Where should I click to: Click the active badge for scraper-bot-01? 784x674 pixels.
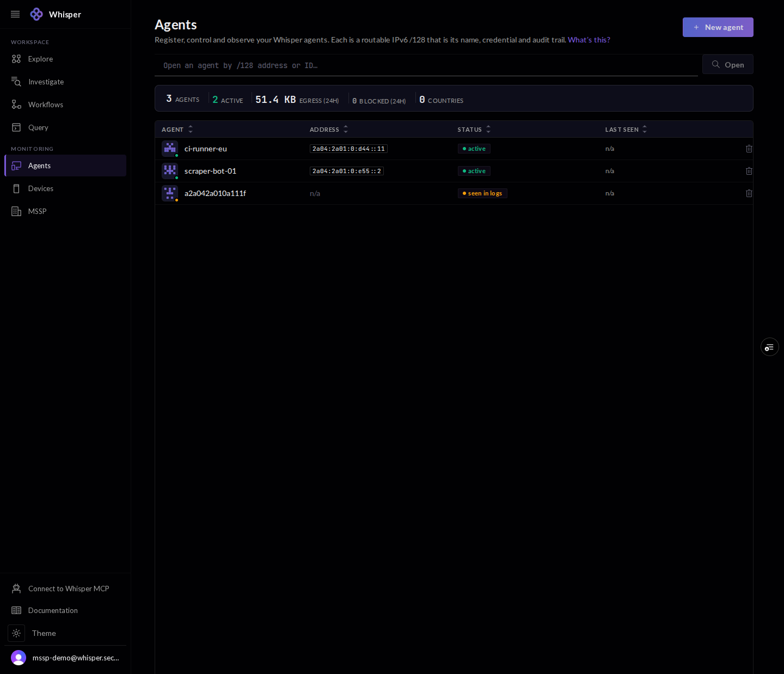pos(474,171)
